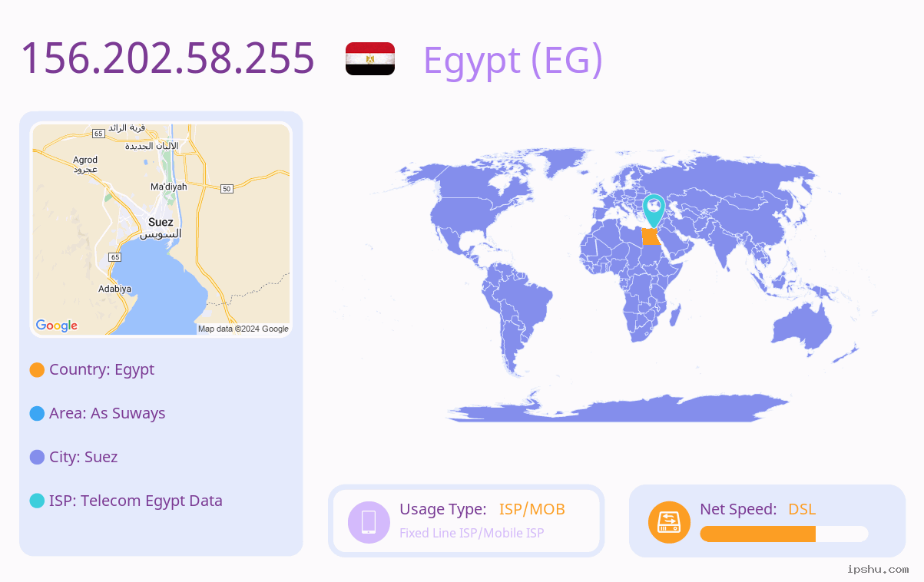Click the purple dot beside City: Suez
The image size is (924, 582).
pyautogui.click(x=37, y=458)
